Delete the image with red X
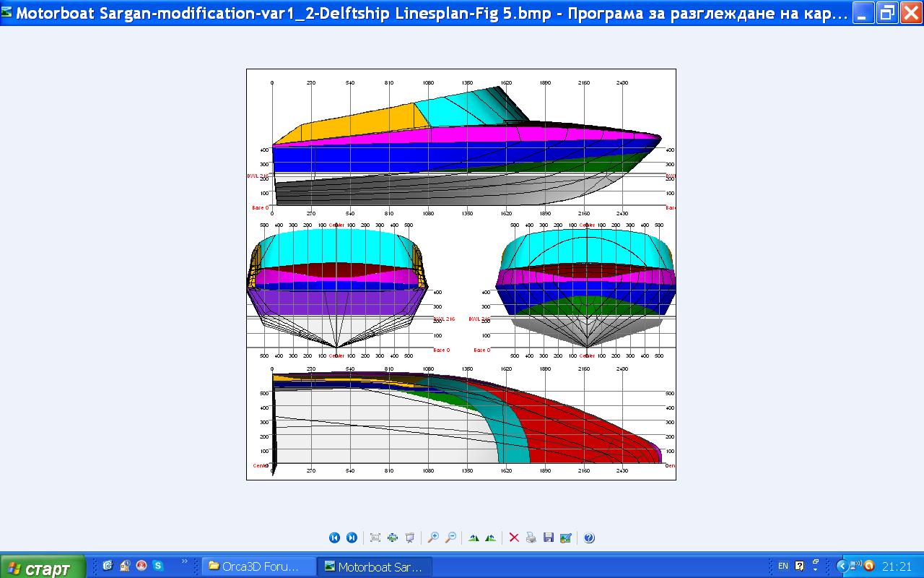This screenshot has height=578, width=924. pyautogui.click(x=514, y=538)
